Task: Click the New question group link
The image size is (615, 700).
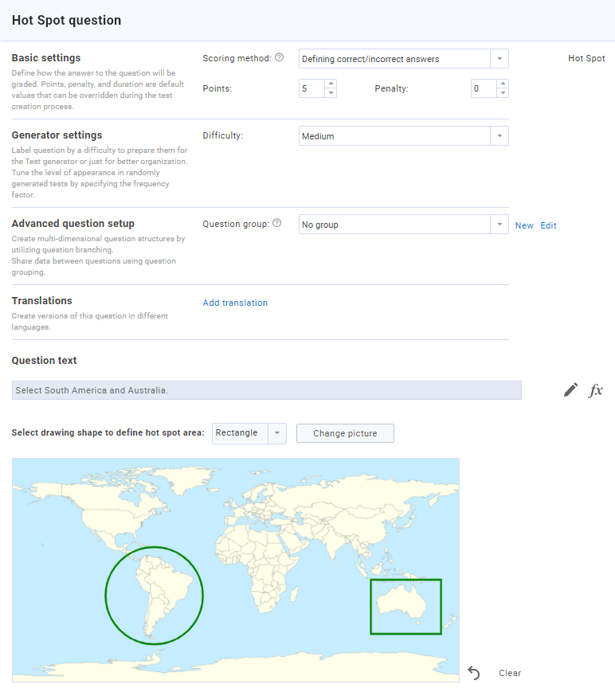Action: tap(524, 225)
